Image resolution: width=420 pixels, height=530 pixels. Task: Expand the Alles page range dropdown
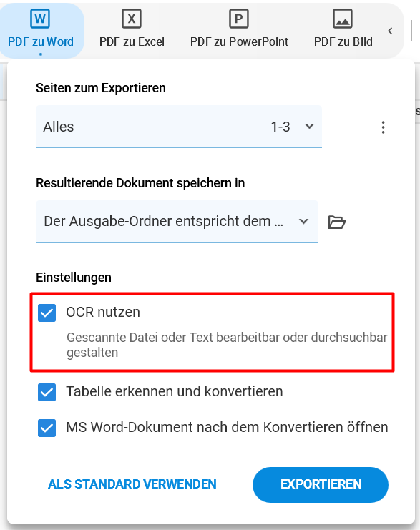179,127
